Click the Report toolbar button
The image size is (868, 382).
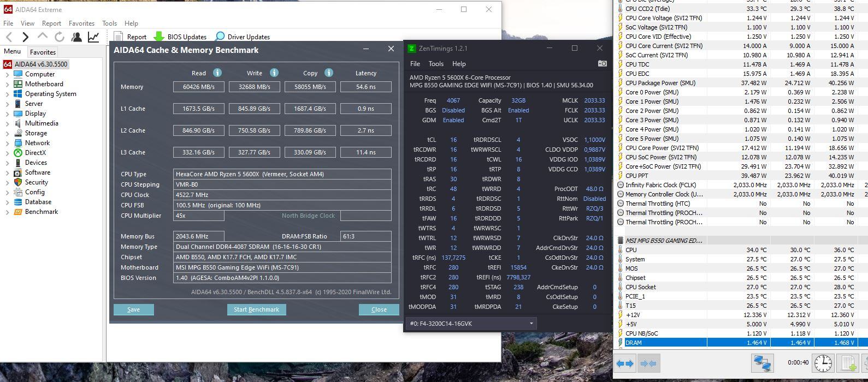click(x=131, y=37)
